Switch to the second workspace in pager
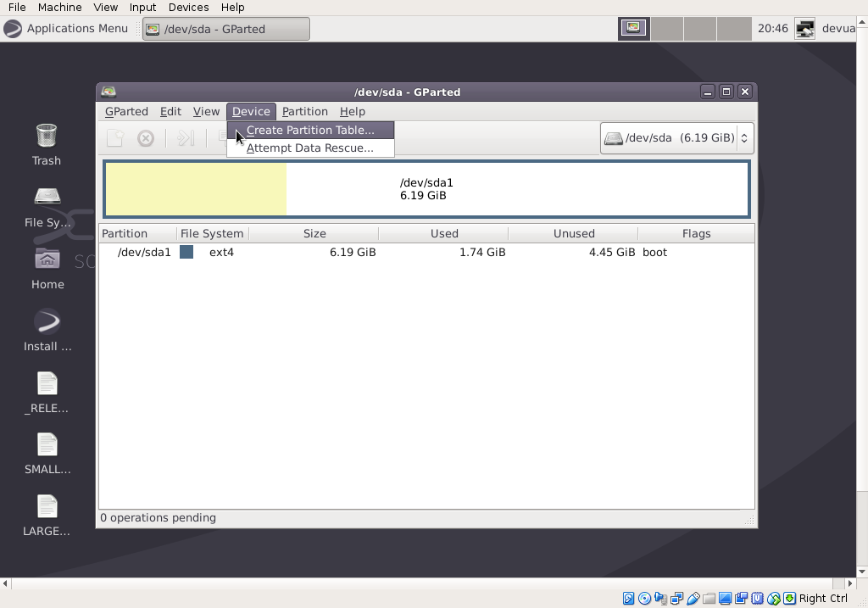868x608 pixels. click(x=667, y=29)
